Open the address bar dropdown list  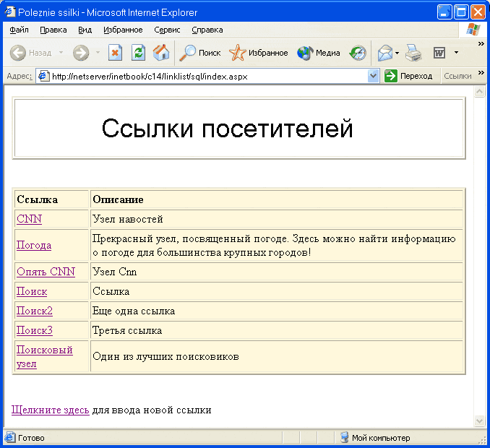(x=374, y=76)
